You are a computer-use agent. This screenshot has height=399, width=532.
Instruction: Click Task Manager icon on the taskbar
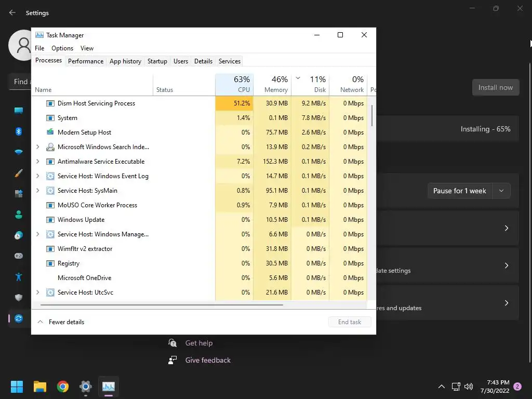tap(109, 387)
